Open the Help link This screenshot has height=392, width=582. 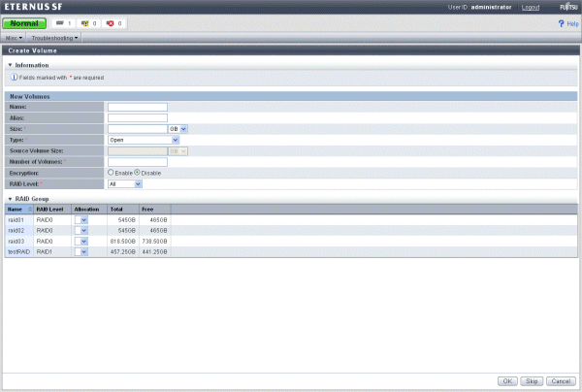(572, 23)
